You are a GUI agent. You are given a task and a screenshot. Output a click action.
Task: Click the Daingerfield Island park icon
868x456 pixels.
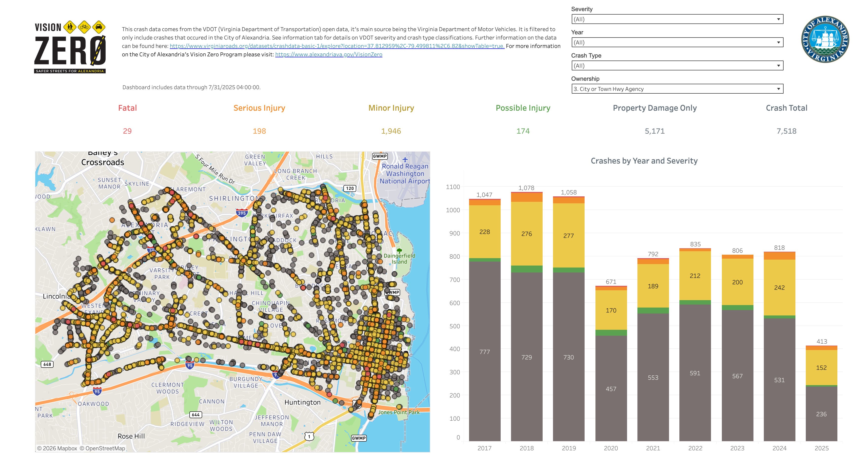(x=399, y=250)
